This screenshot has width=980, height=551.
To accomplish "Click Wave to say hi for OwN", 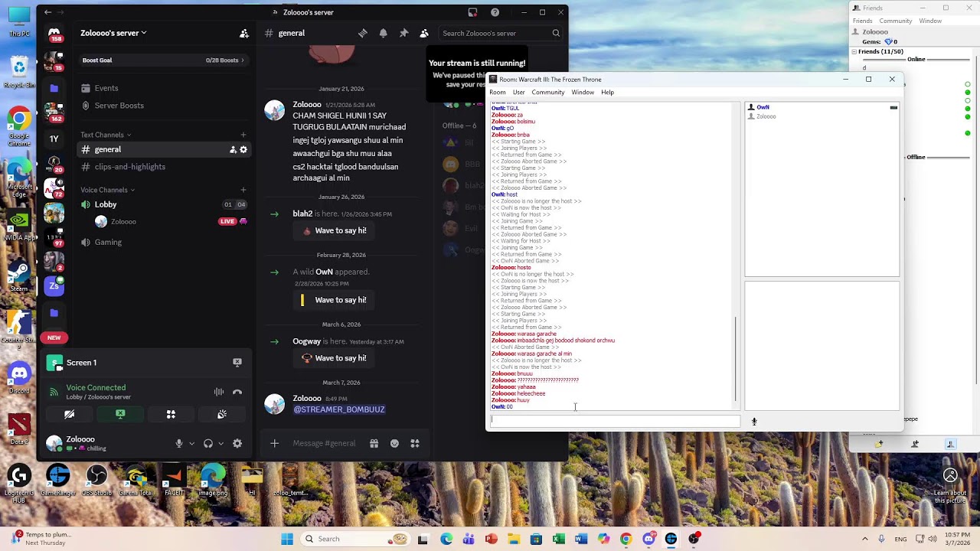I will pyautogui.click(x=334, y=300).
